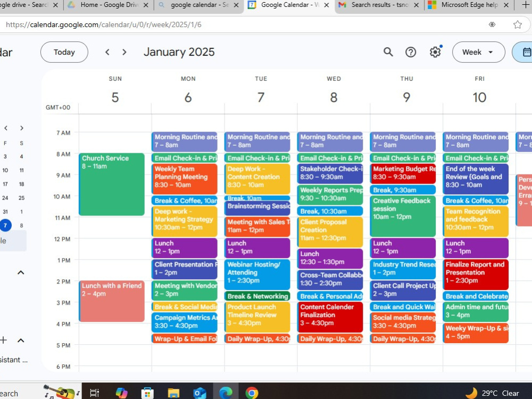Click the address bar tracking prevention icon
532x399 pixels.
[492, 24]
